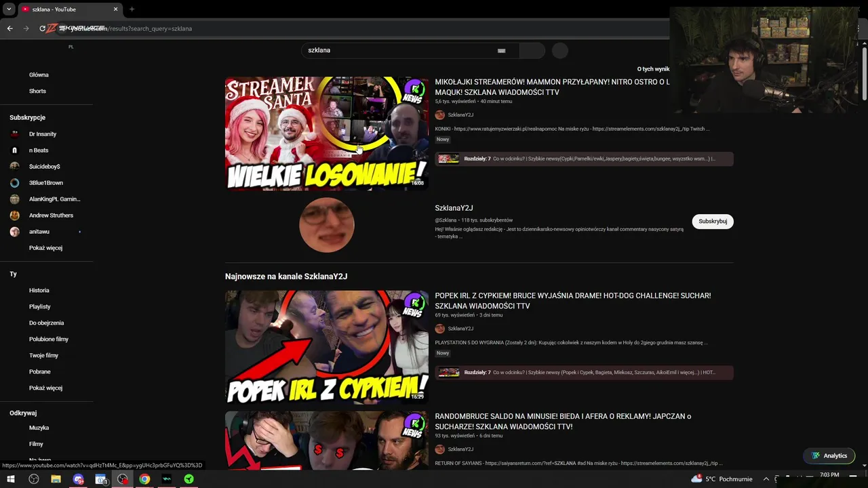Image resolution: width=868 pixels, height=488 pixels.
Task: Open the SzklanaY2J channel name link
Action: pos(454,208)
